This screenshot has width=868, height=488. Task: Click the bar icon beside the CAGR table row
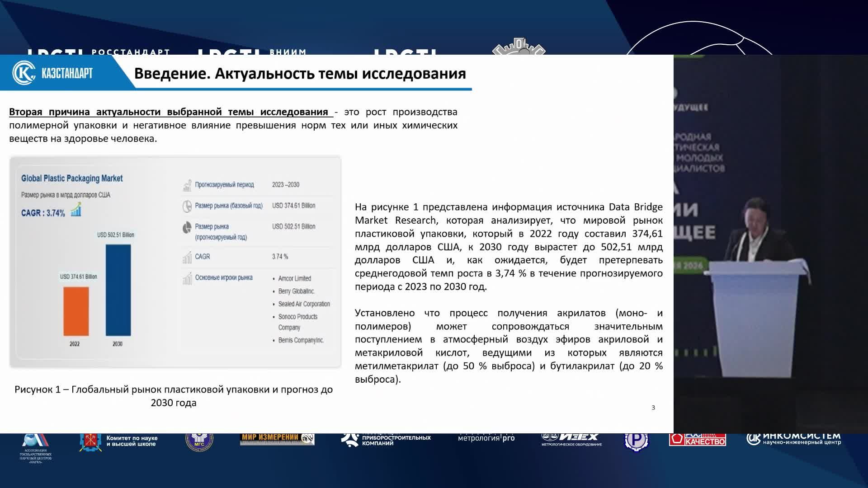(x=187, y=257)
